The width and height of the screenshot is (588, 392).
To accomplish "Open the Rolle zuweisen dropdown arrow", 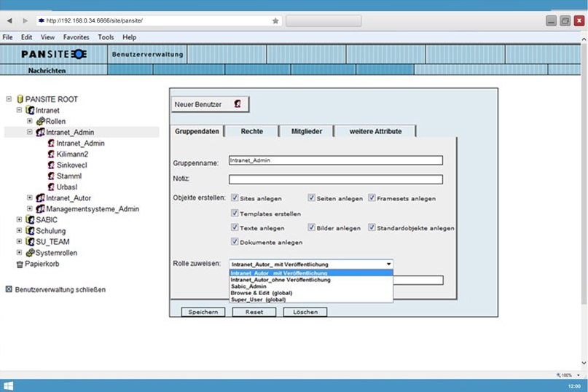I will 388,264.
